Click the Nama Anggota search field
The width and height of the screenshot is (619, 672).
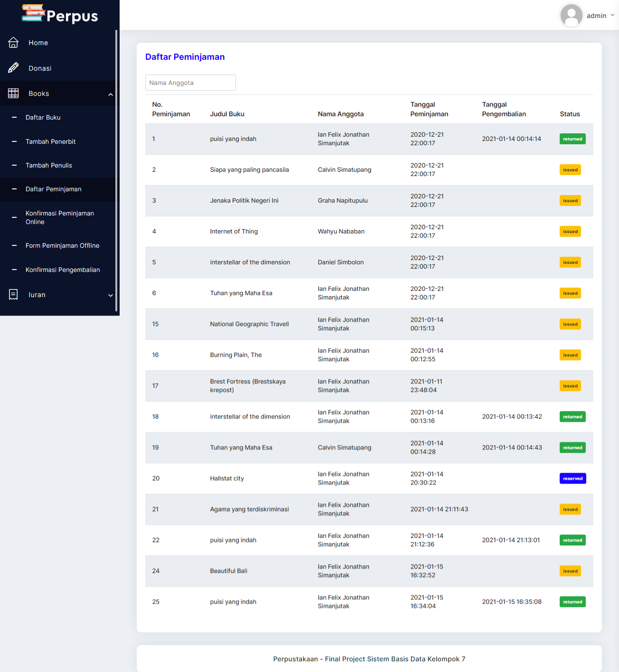coord(190,82)
